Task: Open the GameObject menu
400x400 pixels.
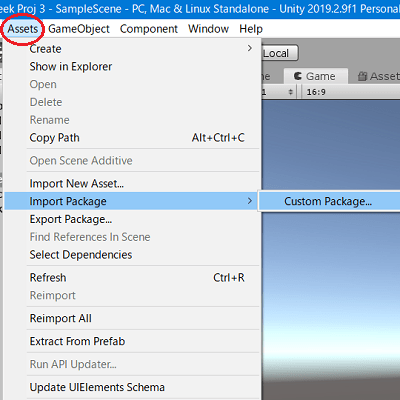Action: [79, 29]
